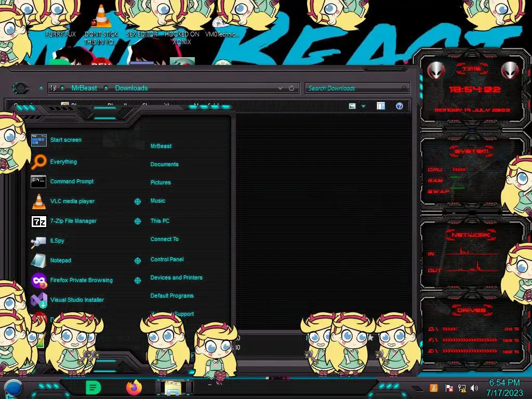Click the Start orb button
The image size is (532, 399).
tap(12, 388)
